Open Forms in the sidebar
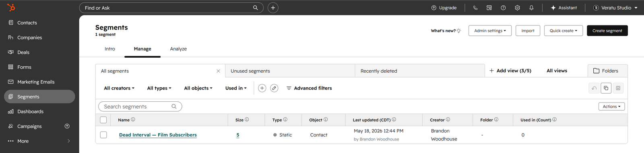The width and height of the screenshot is (644, 153). coord(39,67)
